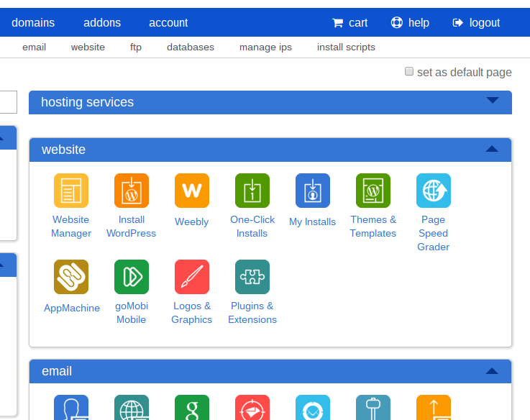Go to the databases submenu tab
This screenshot has height=420, width=530.
tap(191, 47)
